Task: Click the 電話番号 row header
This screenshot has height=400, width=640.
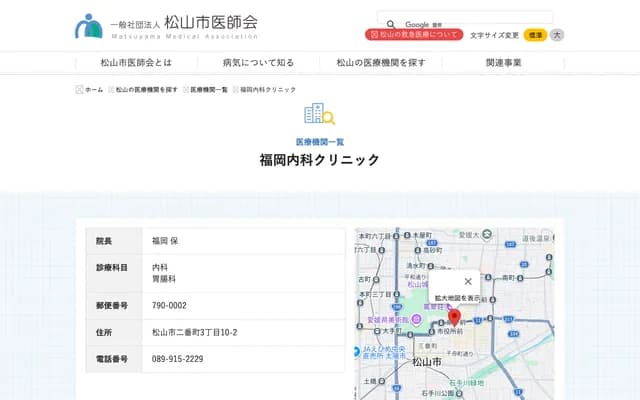Action: 114,359
